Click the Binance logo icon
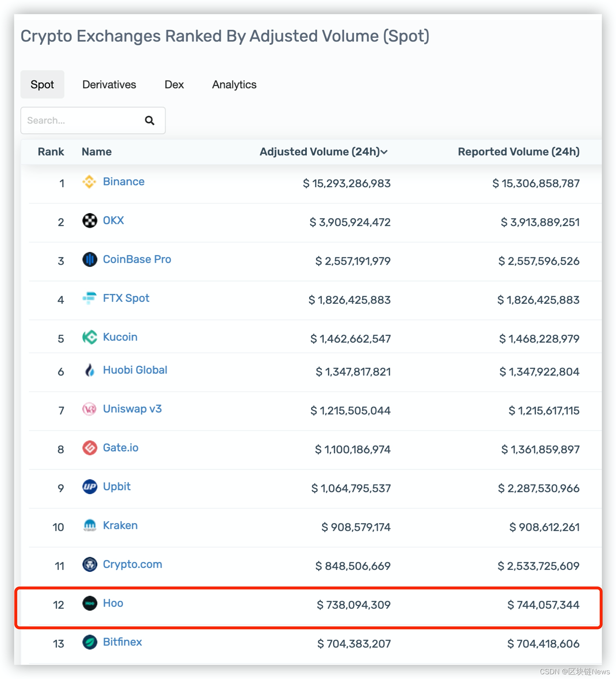 tap(89, 182)
